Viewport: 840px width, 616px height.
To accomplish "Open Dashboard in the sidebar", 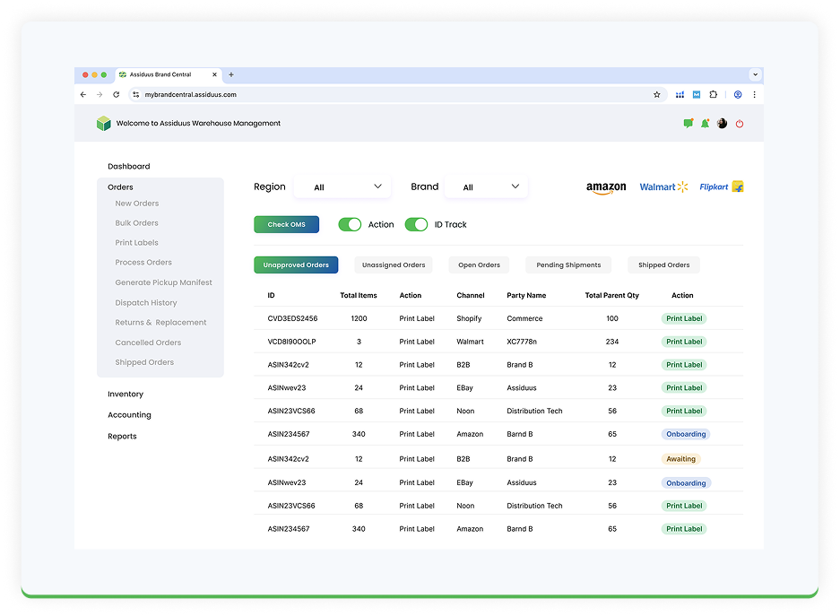I will [x=128, y=166].
